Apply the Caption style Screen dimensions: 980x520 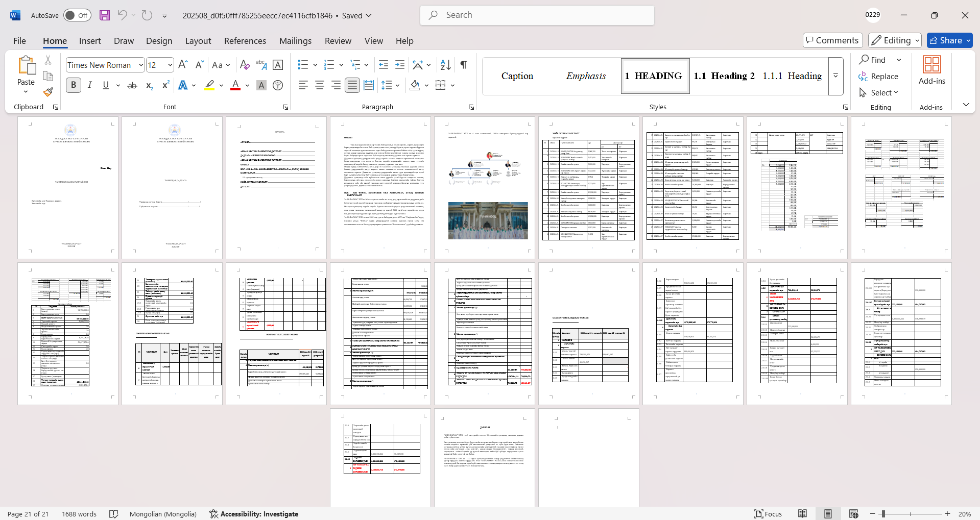(x=517, y=76)
